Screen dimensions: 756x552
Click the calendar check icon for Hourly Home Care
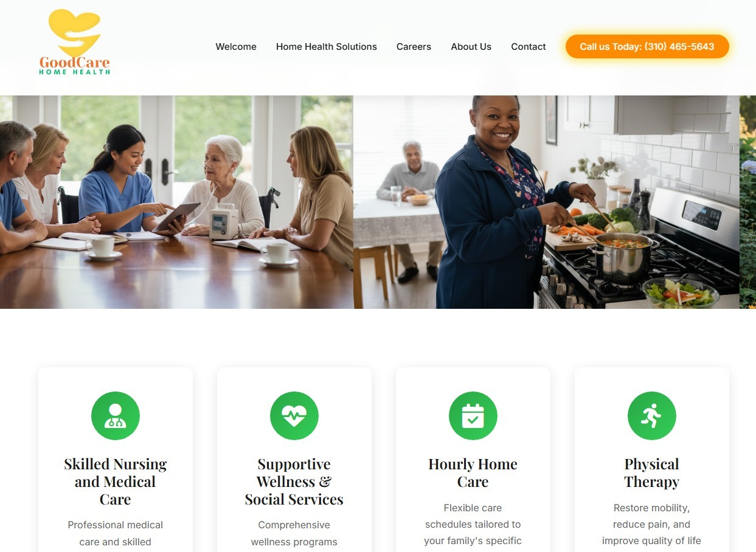pos(473,416)
